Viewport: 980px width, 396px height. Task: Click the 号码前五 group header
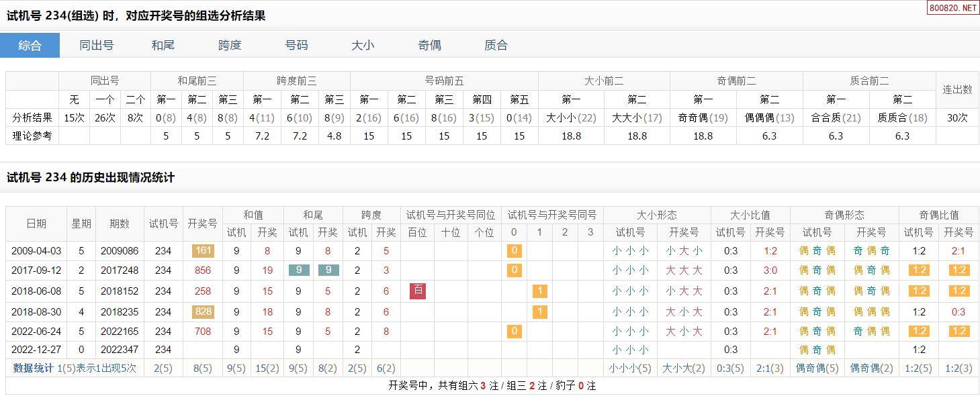tap(444, 81)
